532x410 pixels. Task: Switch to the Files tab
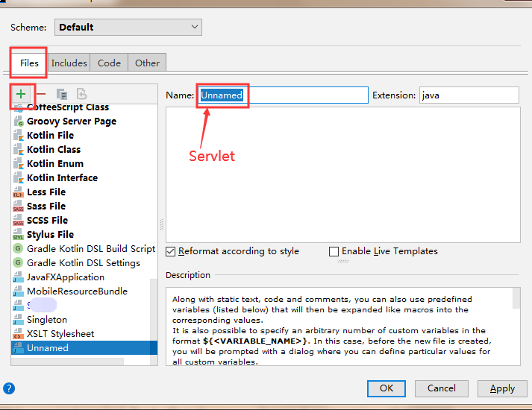coord(29,63)
